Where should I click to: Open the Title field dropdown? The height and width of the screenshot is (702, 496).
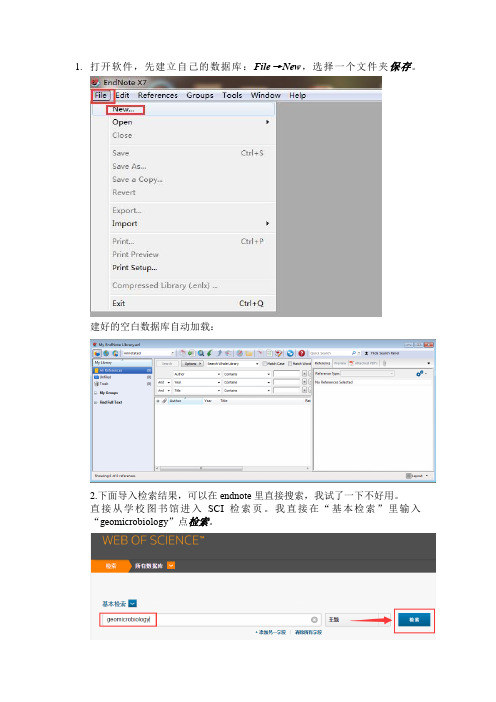(197, 390)
